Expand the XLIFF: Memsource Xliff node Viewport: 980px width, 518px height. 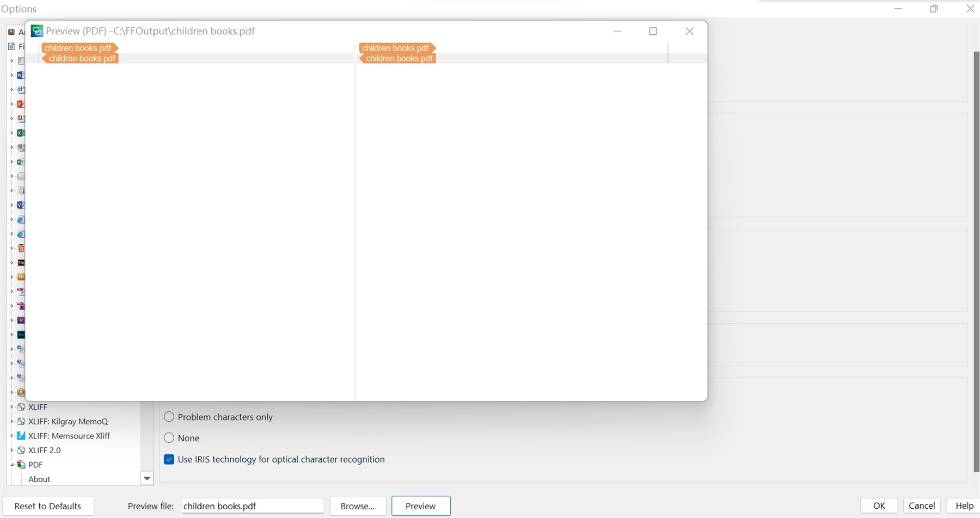click(11, 436)
